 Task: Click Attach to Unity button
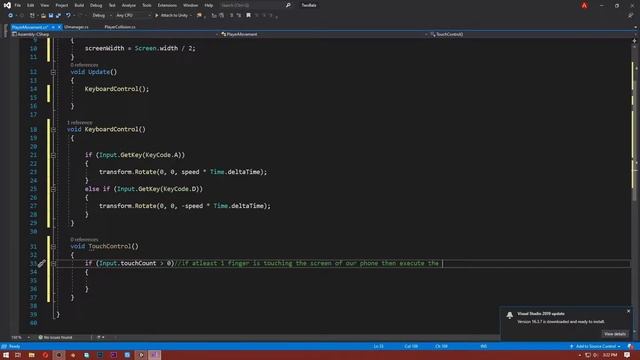[172, 16]
